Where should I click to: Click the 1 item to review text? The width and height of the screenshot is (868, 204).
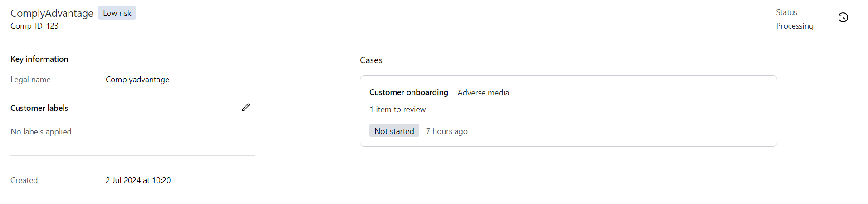point(397,109)
